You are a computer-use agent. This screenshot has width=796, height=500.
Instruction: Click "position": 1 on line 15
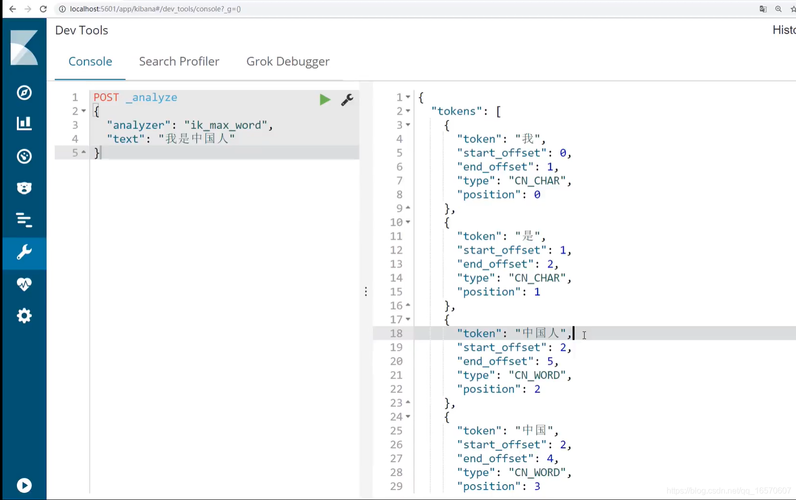pos(499,292)
